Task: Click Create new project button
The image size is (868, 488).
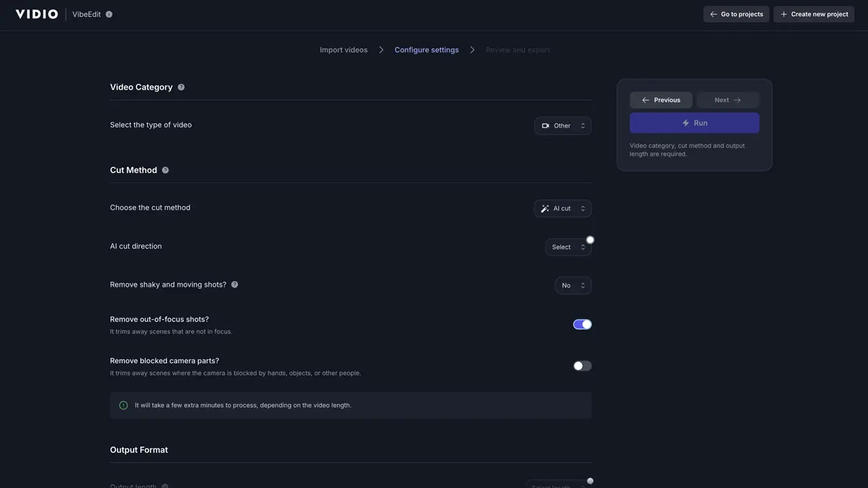Action: tap(814, 14)
